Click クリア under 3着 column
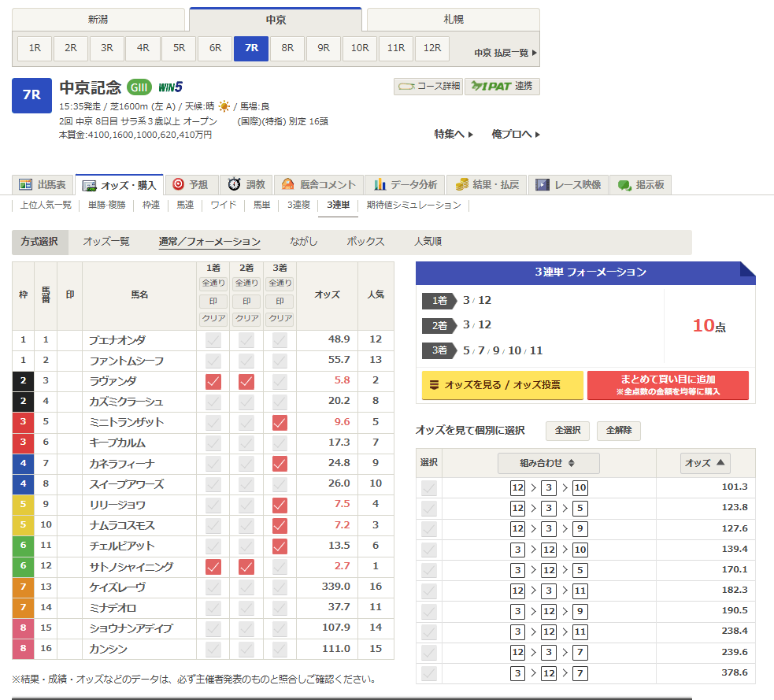774x700 pixels. tap(280, 318)
